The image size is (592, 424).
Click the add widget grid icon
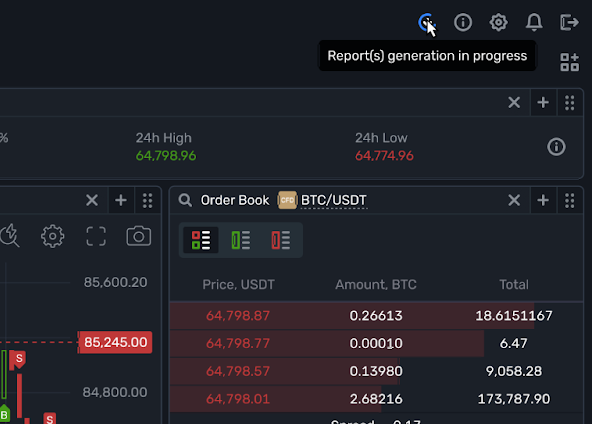click(569, 62)
